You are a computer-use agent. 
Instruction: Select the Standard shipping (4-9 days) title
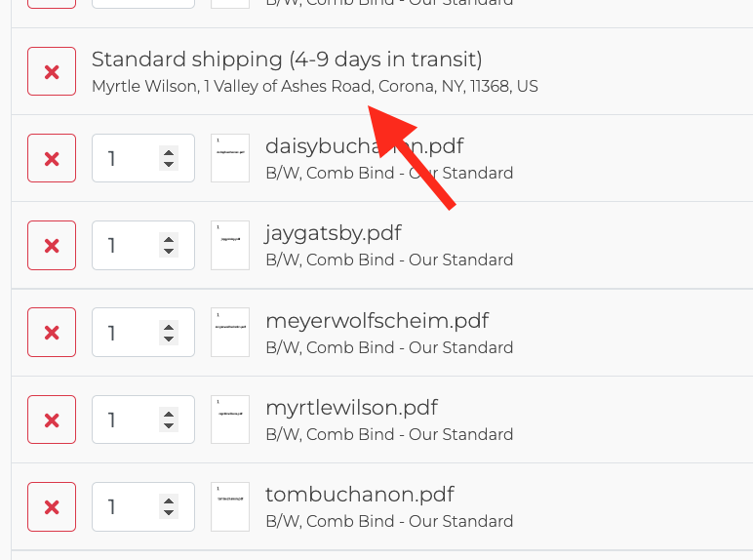pos(287,60)
